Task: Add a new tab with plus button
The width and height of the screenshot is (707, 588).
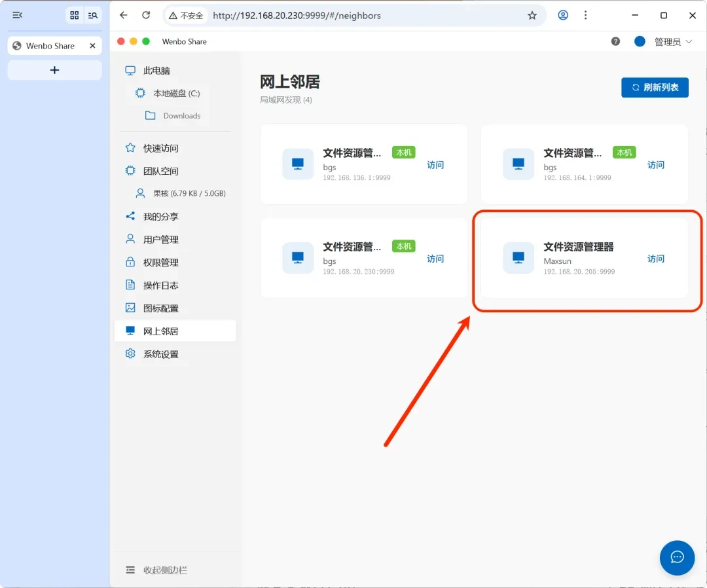Action: coord(54,70)
